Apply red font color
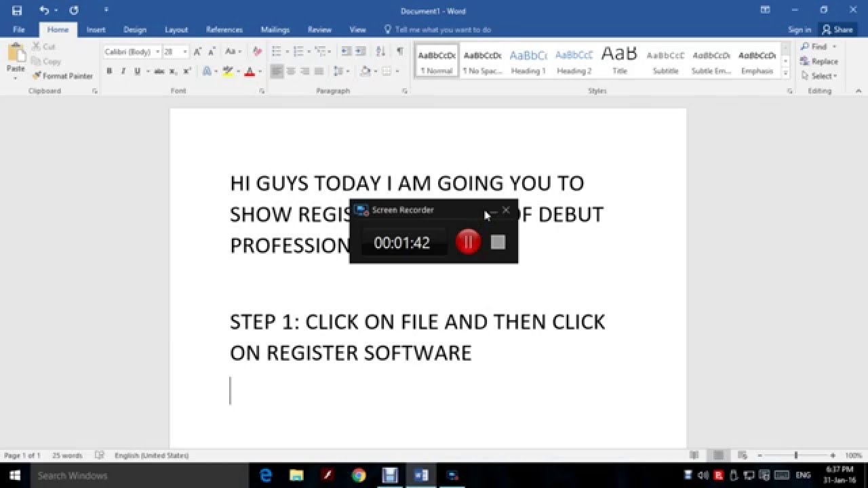868x488 pixels. pyautogui.click(x=249, y=71)
